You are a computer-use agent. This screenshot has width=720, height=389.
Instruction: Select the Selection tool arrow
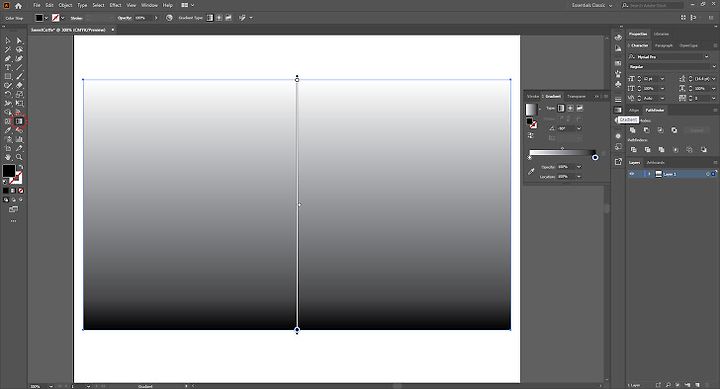[x=8, y=41]
